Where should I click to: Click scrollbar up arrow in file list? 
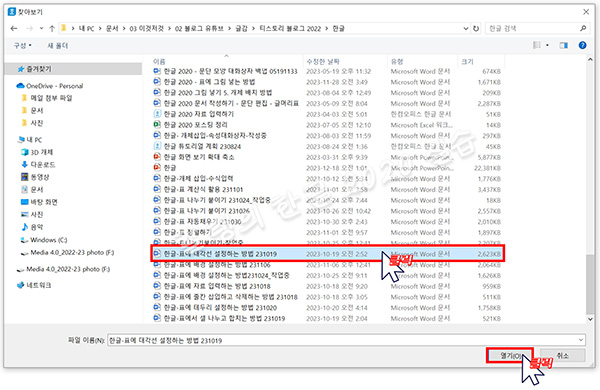point(590,60)
